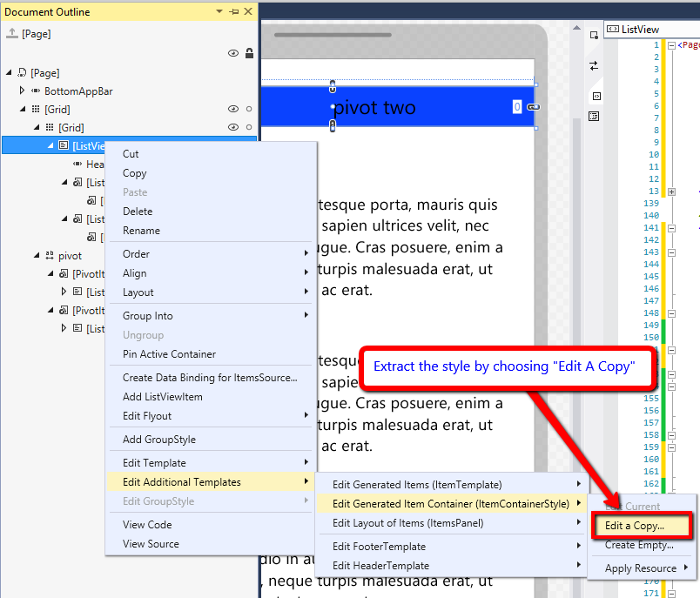Click the lock icon in outline header
Image resolution: width=700 pixels, height=598 pixels.
249,53
